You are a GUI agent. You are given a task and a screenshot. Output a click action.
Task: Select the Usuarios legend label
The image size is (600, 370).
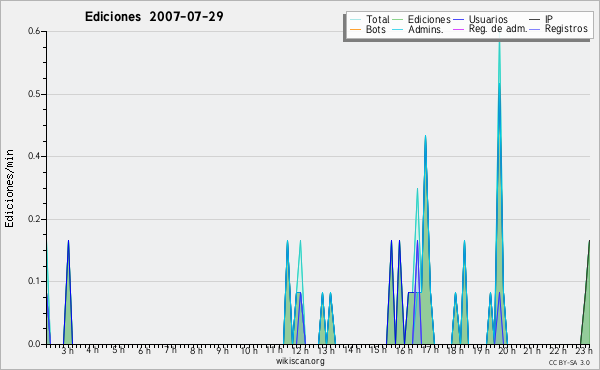(488, 19)
